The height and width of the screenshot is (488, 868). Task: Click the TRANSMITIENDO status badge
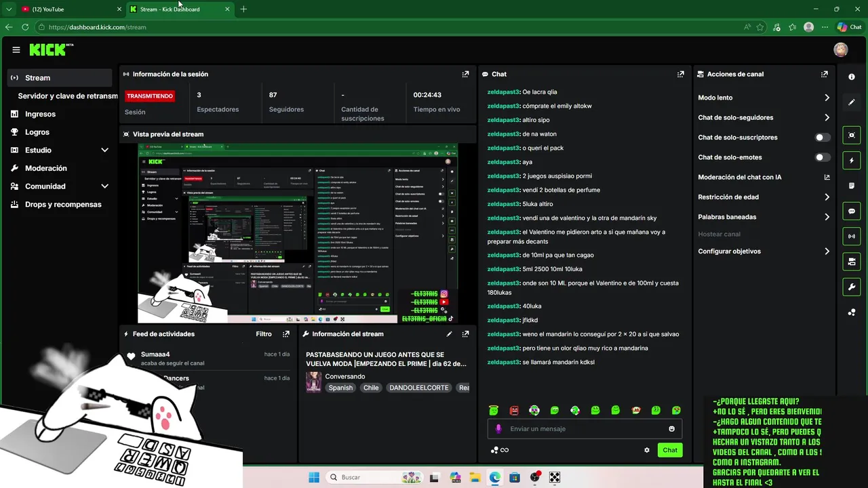click(150, 96)
